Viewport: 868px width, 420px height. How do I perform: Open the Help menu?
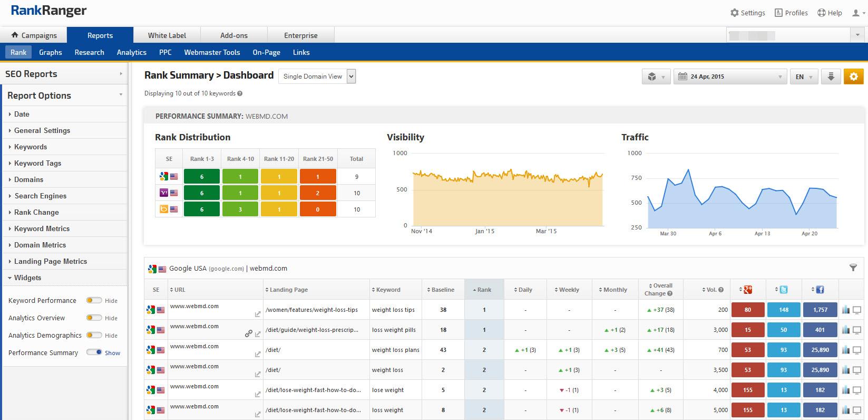point(830,13)
